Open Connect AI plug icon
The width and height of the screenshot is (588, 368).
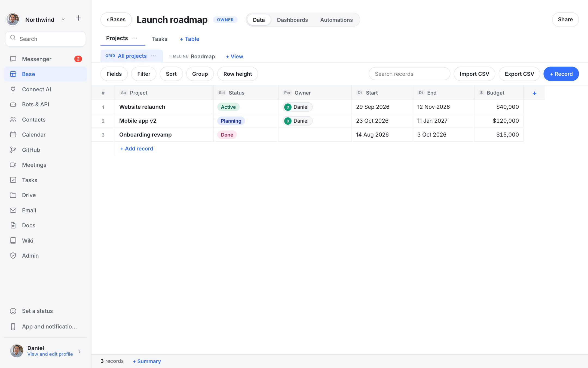pyautogui.click(x=13, y=89)
